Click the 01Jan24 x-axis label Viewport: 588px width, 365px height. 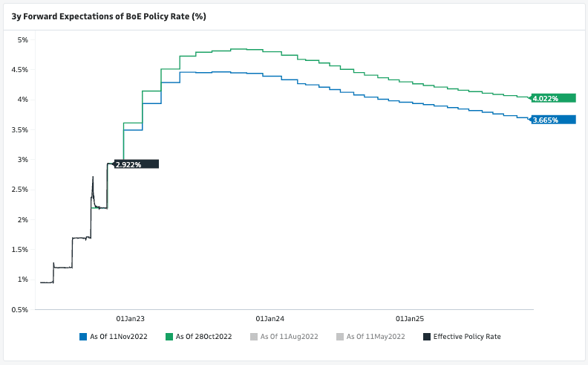click(269, 318)
